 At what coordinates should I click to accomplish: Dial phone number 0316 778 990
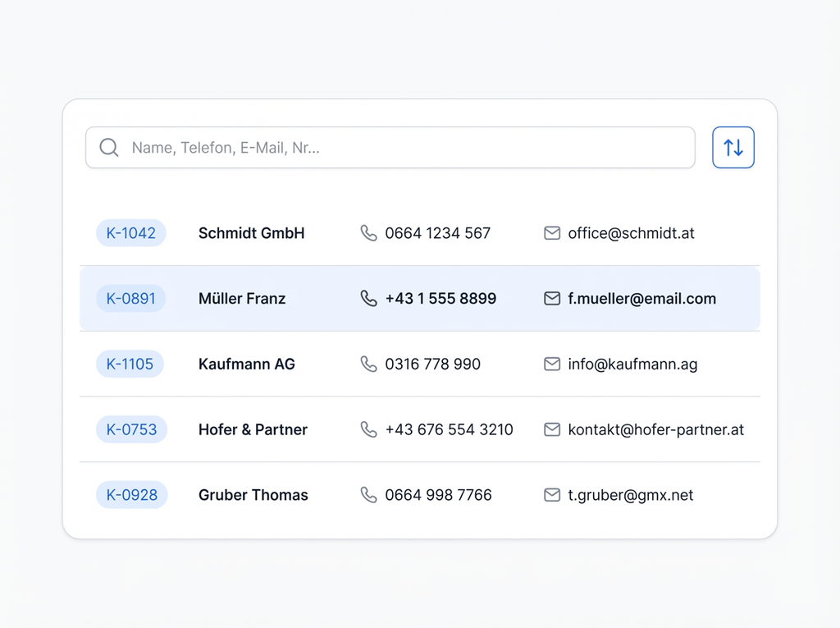click(x=432, y=364)
